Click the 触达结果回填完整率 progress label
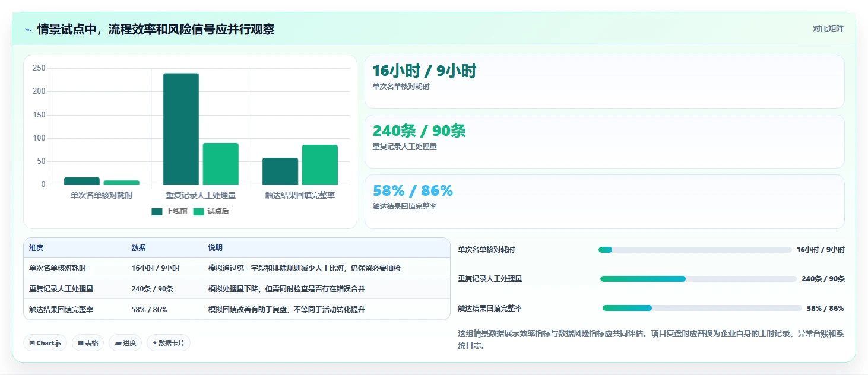Screen dimensions: 868x375 click(490, 309)
